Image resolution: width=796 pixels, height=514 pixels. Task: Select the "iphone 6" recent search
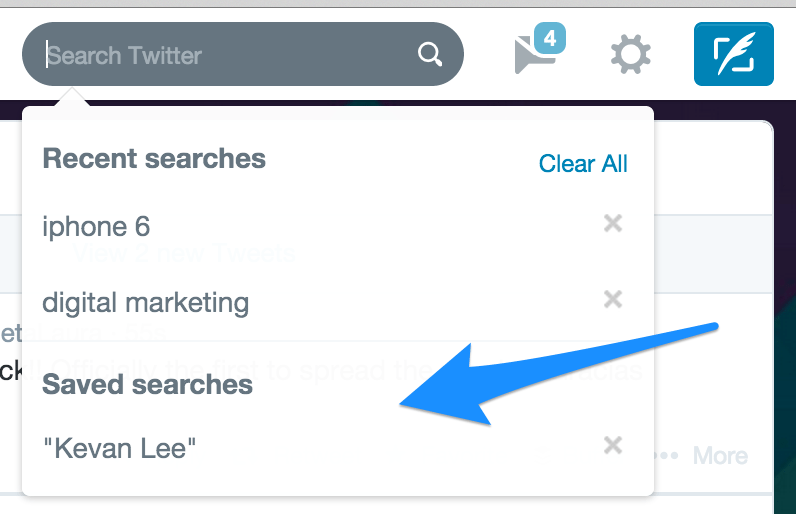pos(96,226)
